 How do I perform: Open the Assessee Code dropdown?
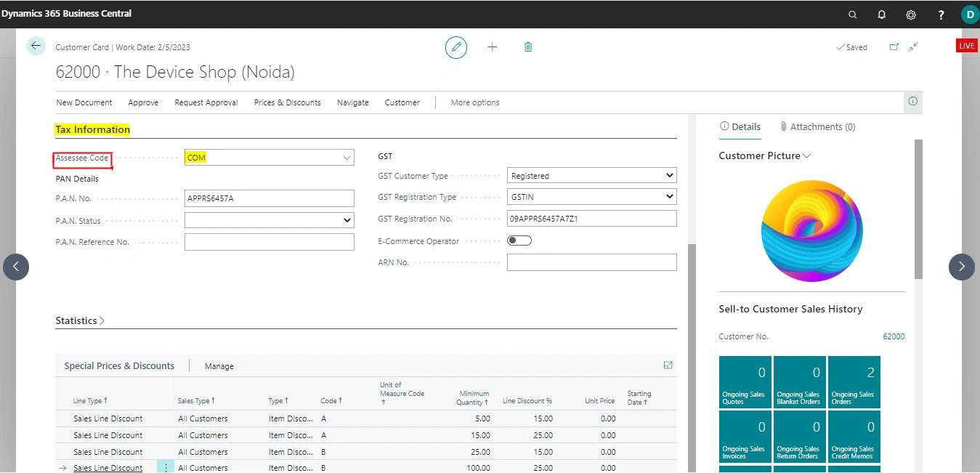(347, 158)
